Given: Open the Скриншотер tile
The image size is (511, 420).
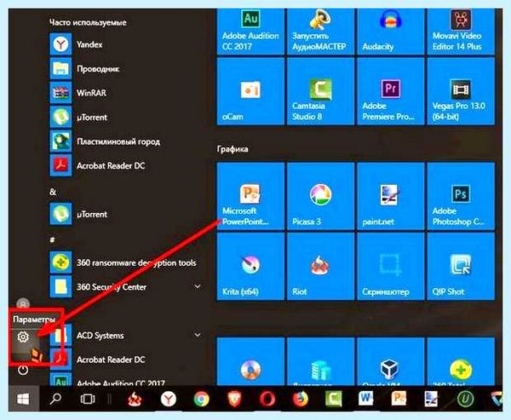Looking at the screenshot, I should pos(390,266).
